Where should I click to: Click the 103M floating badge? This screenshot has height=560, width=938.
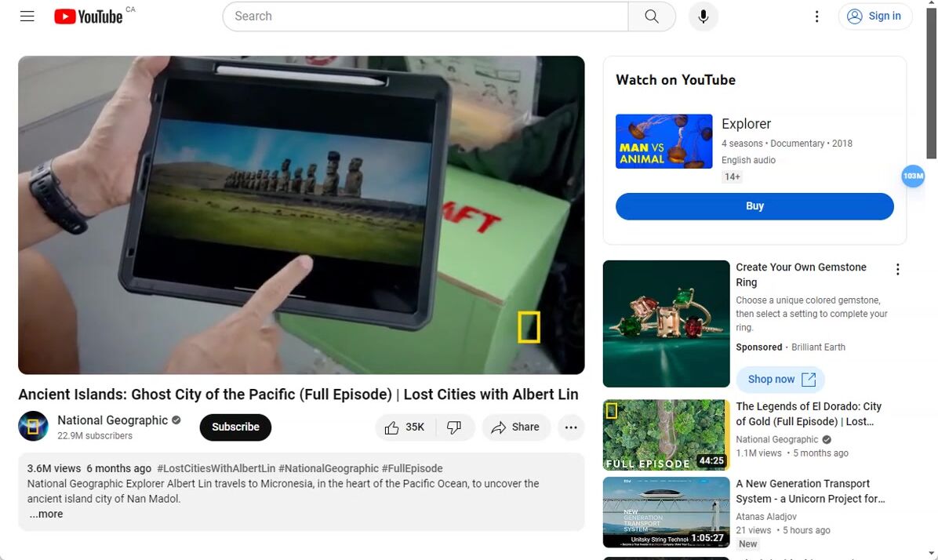pyautogui.click(x=913, y=176)
